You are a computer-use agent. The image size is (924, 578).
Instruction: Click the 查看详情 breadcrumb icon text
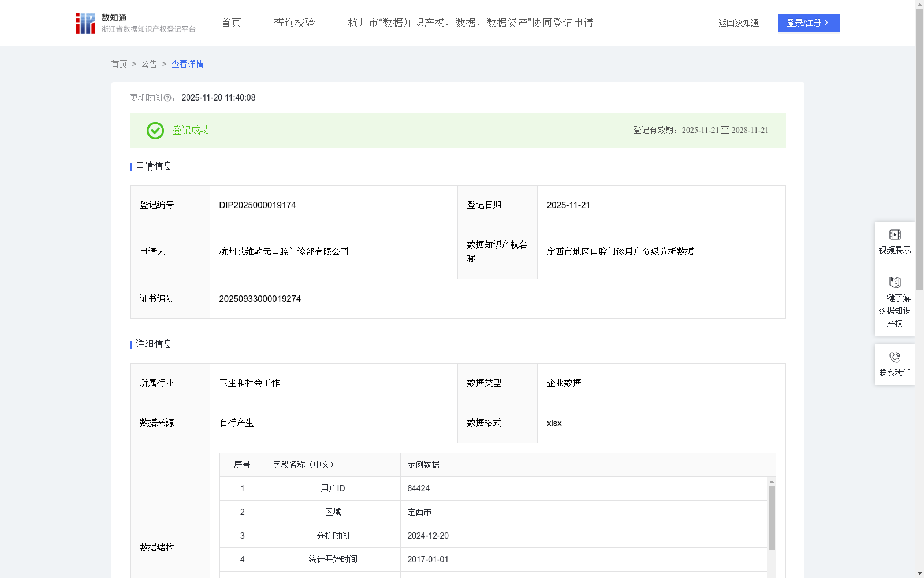click(187, 64)
